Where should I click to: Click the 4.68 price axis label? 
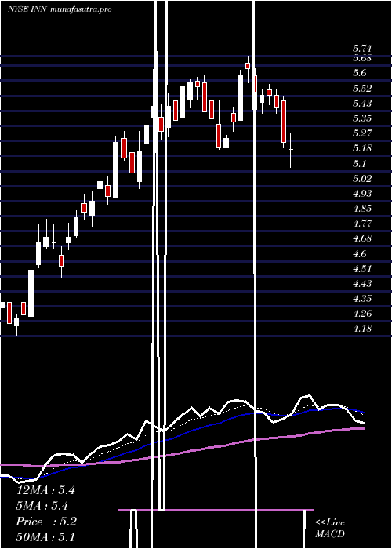pos(362,238)
